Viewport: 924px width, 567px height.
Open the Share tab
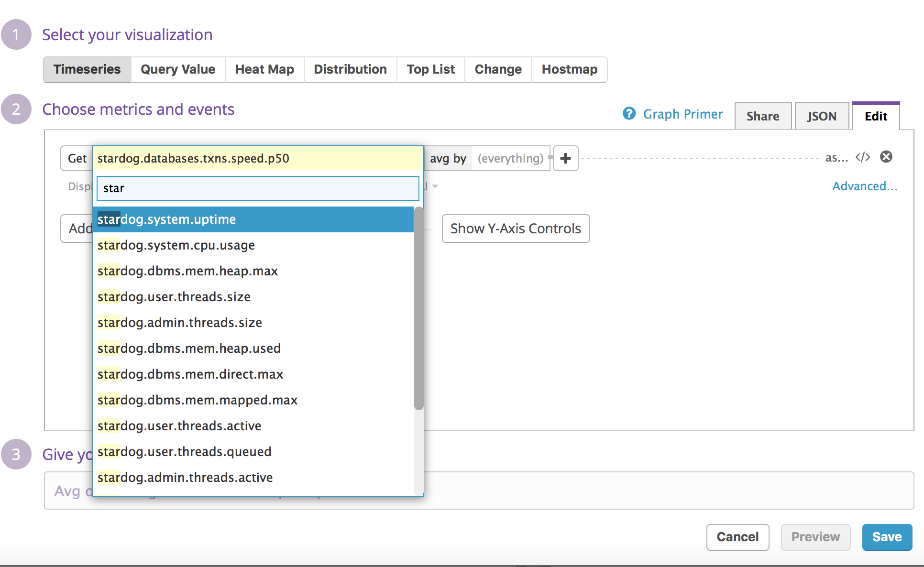tap(763, 116)
